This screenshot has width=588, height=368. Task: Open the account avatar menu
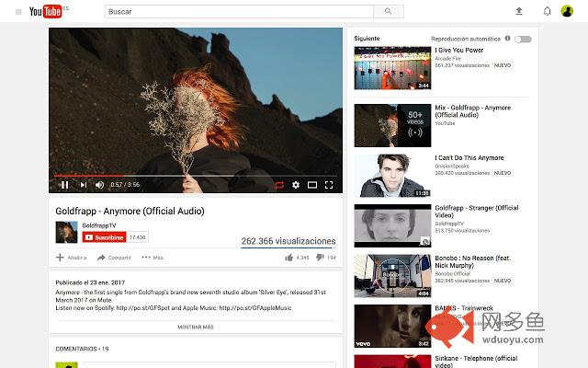coord(567,11)
